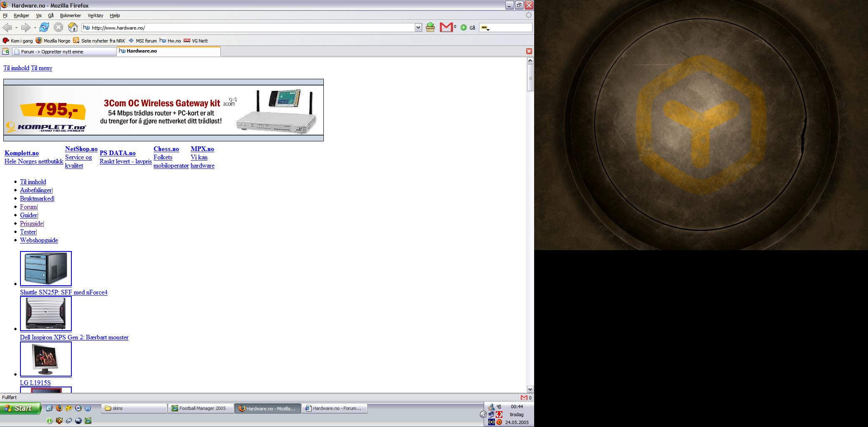The width and height of the screenshot is (868, 427).
Task: Launch the media player Quick Launch icon
Action: pos(78,408)
